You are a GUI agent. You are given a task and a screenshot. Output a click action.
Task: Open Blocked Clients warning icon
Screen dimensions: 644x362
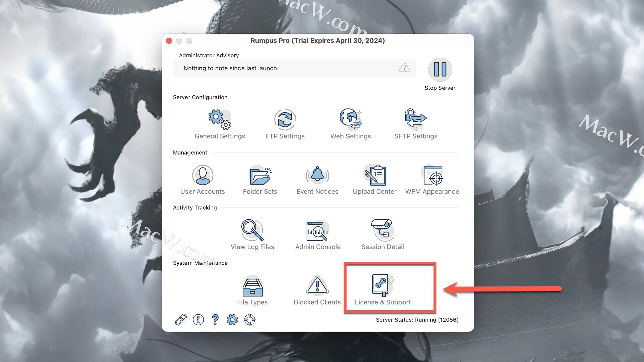click(317, 286)
